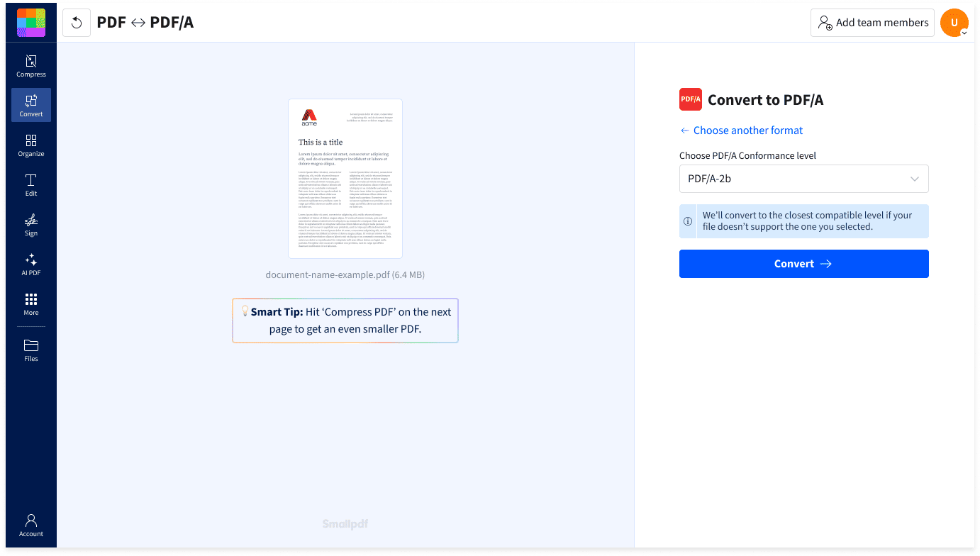980x556 pixels.
Task: Open the user avatar menu
Action: point(954,23)
